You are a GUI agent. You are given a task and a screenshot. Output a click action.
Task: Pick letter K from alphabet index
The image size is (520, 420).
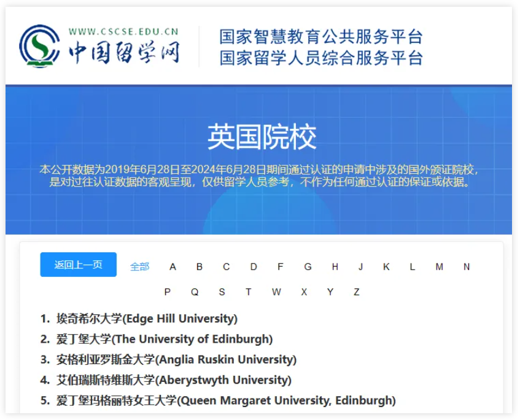(x=386, y=266)
